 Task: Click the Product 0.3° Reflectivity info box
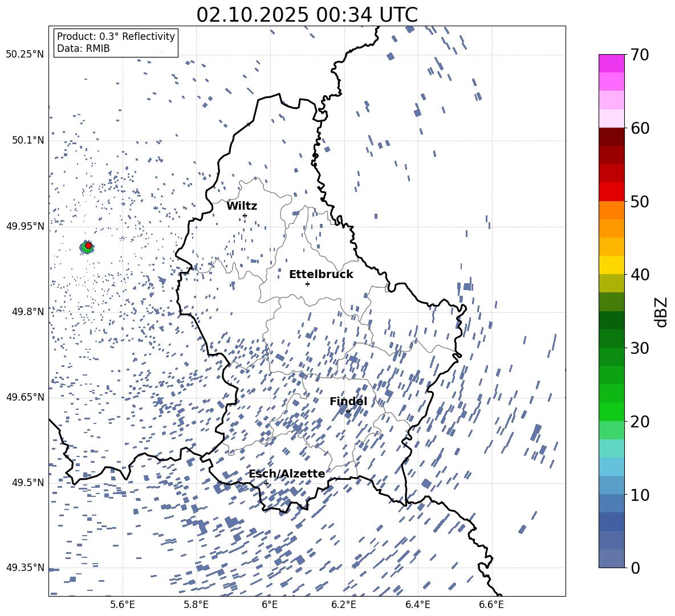coord(116,43)
